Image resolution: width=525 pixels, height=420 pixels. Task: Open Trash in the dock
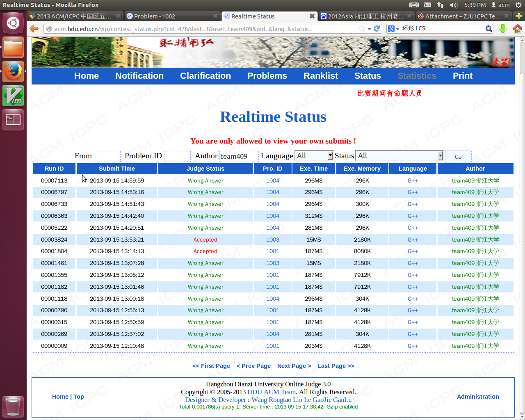point(13,406)
